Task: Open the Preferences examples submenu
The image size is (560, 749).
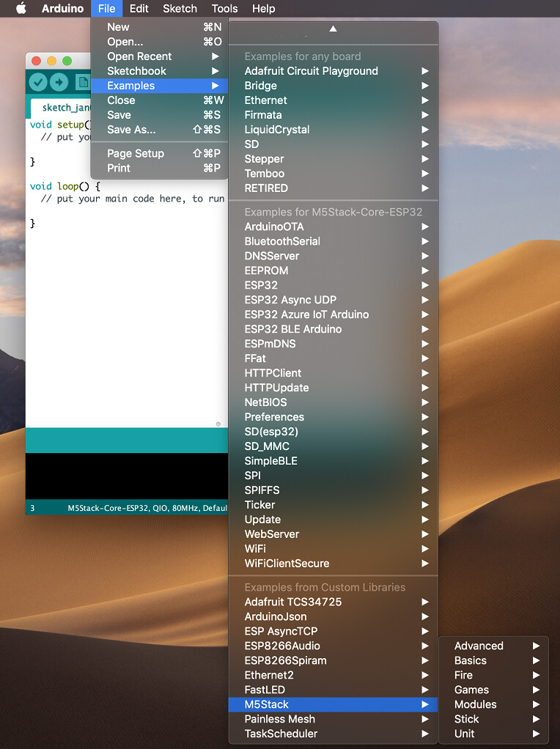Action: pos(334,417)
